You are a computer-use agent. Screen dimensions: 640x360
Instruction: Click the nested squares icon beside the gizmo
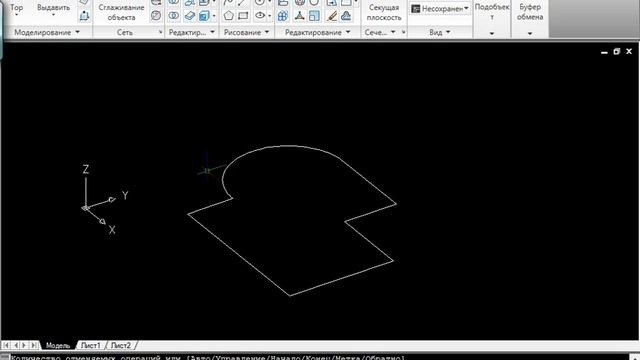(314, 16)
